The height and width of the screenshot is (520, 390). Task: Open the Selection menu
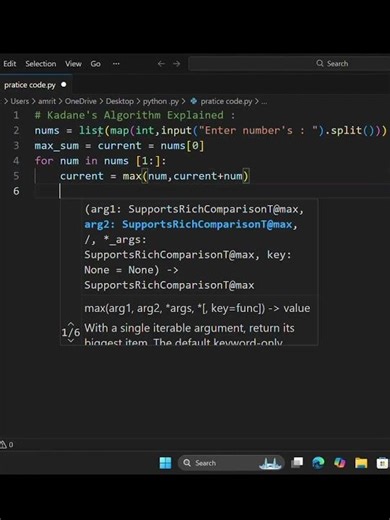[x=41, y=64]
